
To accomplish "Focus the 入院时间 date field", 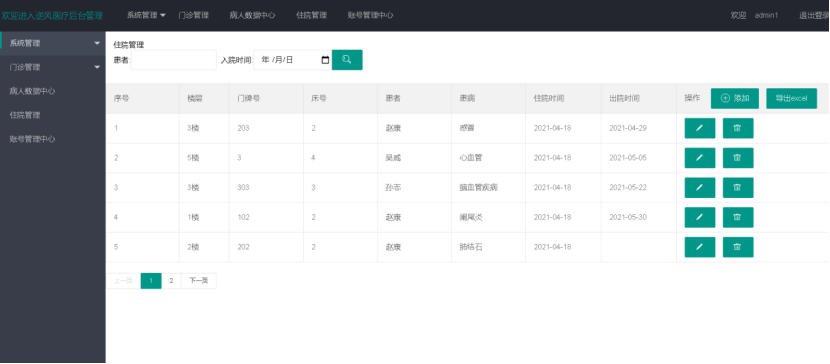I will [293, 60].
